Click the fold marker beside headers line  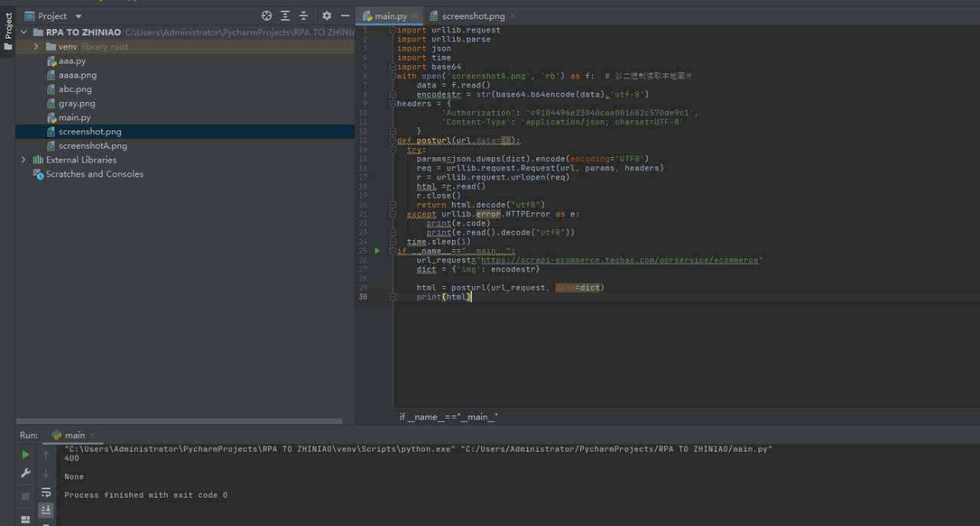click(394, 104)
